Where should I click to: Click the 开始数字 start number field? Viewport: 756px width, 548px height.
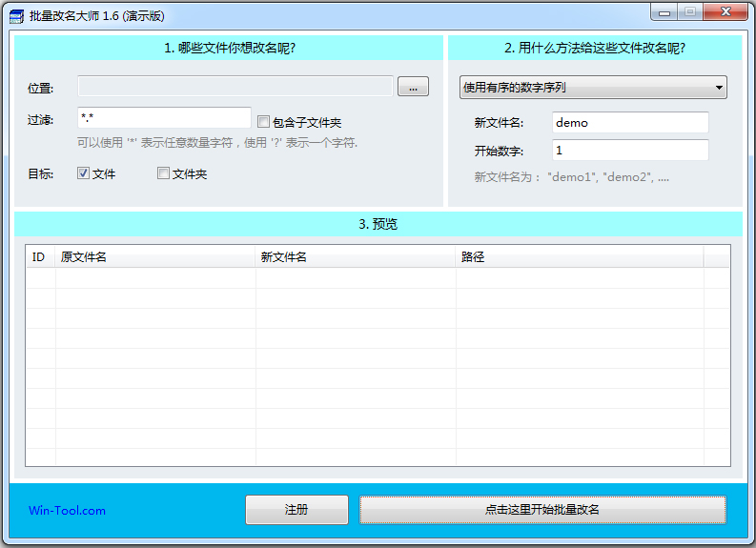(630, 150)
